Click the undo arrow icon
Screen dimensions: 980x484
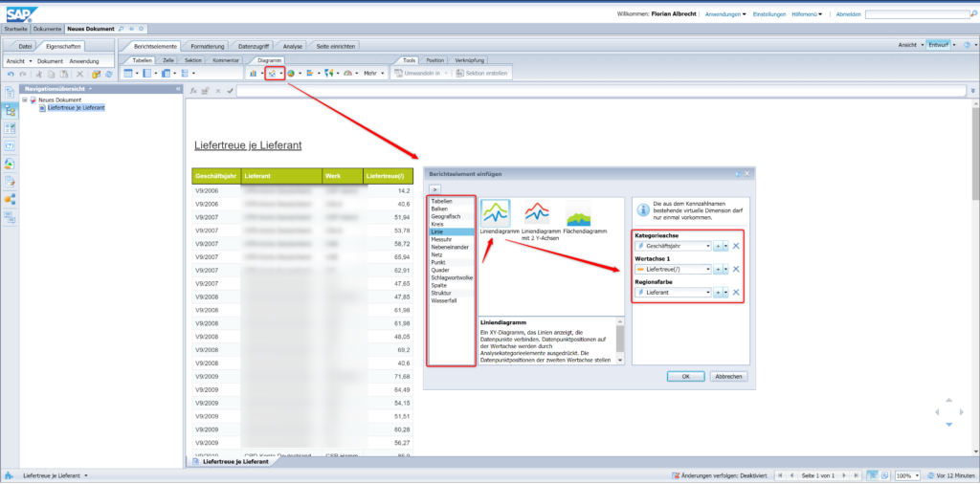[x=11, y=74]
